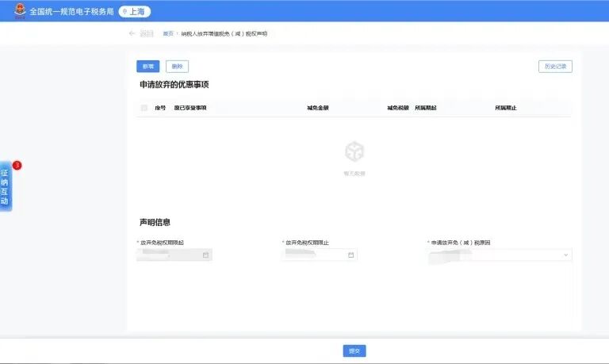Click the 原已享受事项 column header
The width and height of the screenshot is (609, 364).
(190, 108)
